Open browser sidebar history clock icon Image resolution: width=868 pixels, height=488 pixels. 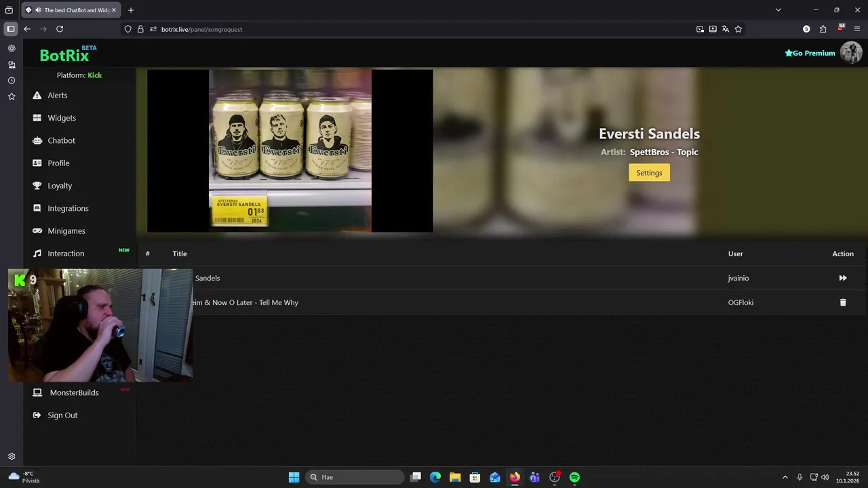(12, 81)
